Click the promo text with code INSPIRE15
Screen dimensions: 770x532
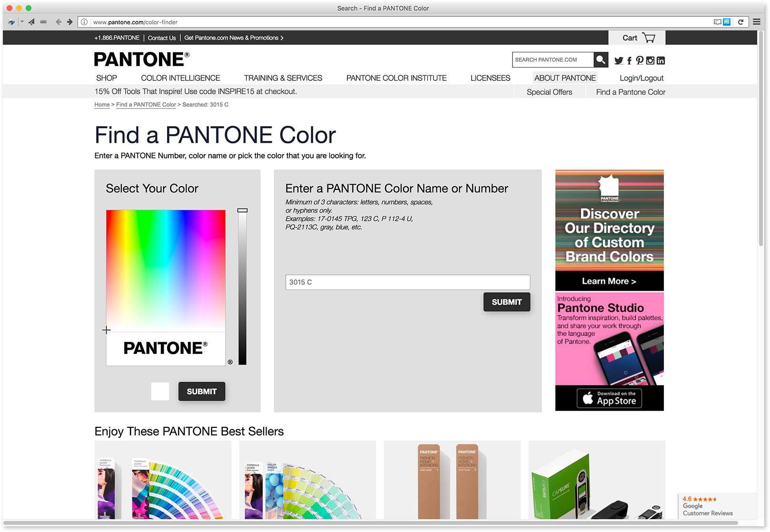pos(196,91)
